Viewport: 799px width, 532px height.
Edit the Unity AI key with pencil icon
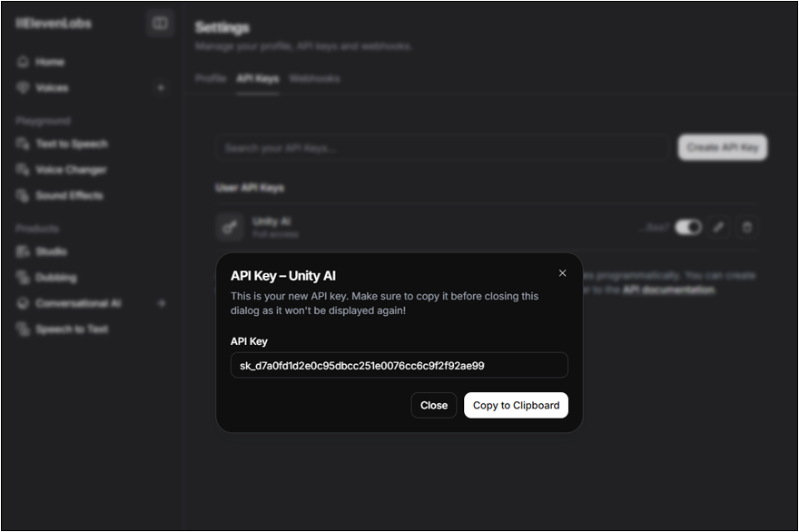[718, 227]
